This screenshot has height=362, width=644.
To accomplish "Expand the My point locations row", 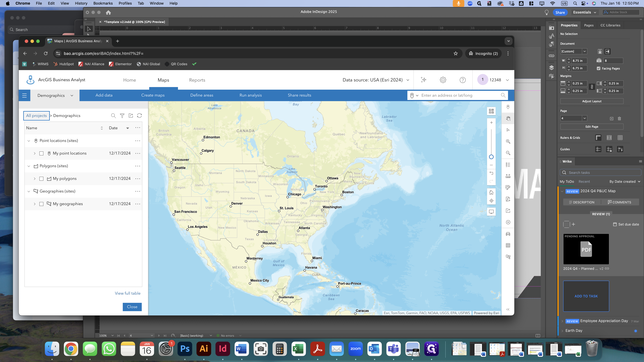I will point(34,153).
